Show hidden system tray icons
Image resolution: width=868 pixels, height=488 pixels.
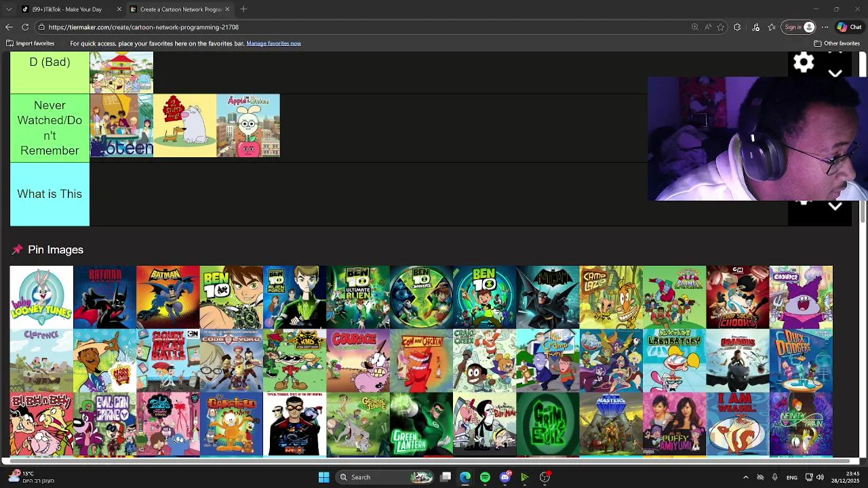pyautogui.click(x=745, y=477)
